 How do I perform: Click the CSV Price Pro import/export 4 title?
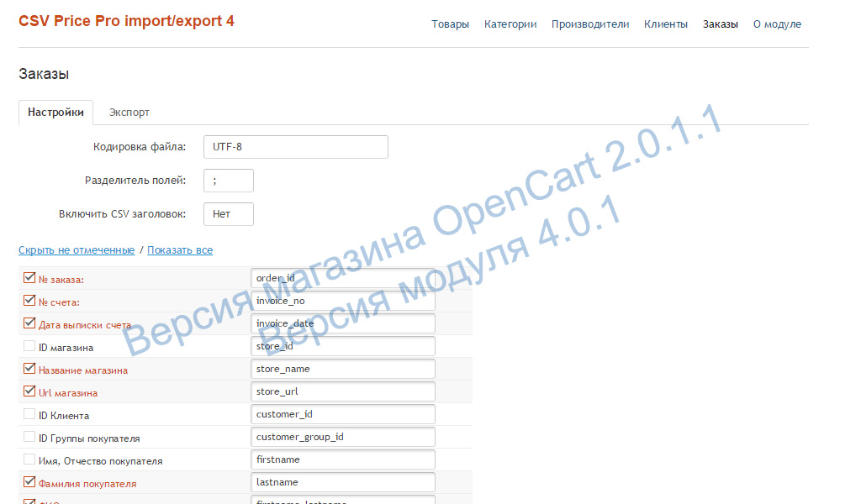click(126, 21)
